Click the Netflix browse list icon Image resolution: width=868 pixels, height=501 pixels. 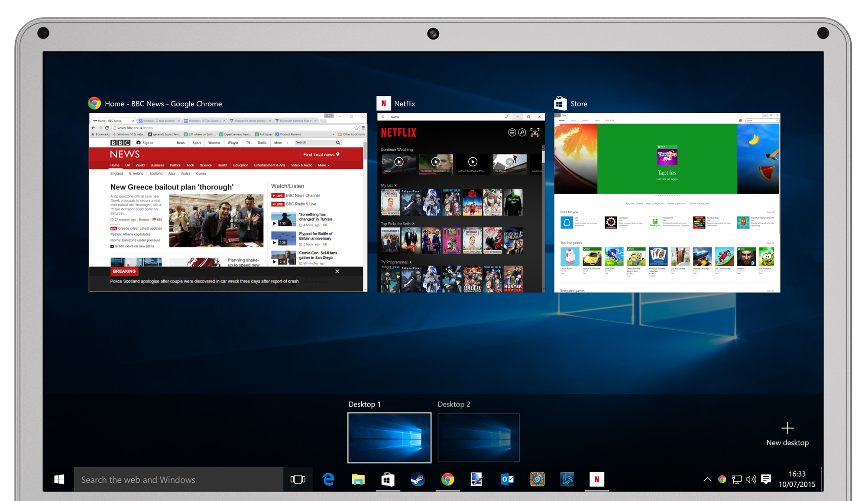tap(512, 133)
